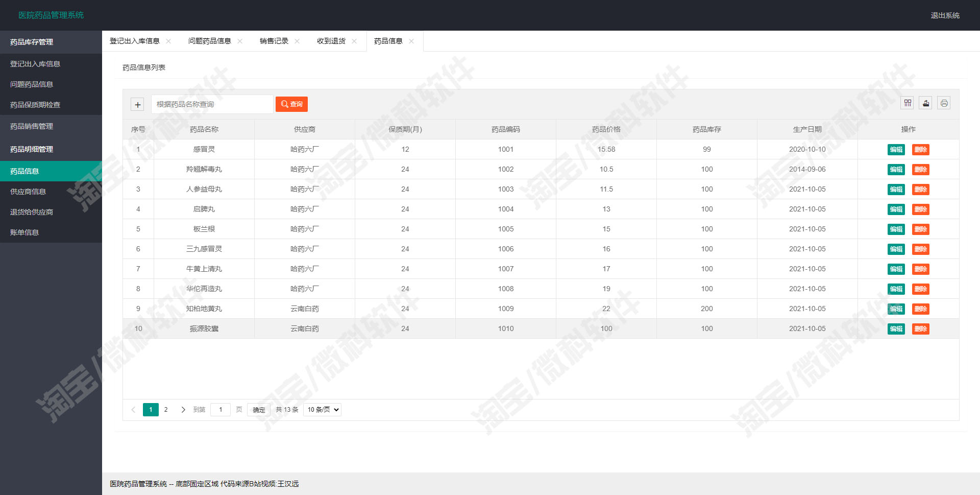The image size is (980, 495).
Task: Select page 1 in pagination
Action: point(151,410)
